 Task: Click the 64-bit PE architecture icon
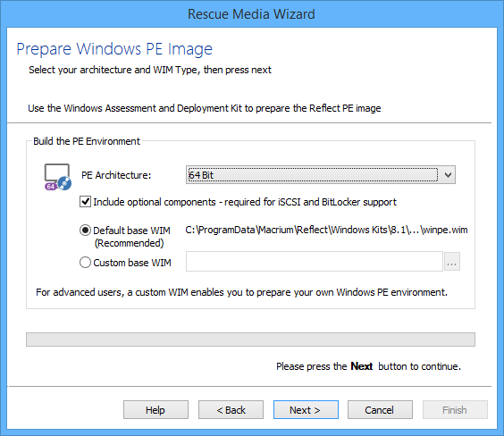(58, 177)
